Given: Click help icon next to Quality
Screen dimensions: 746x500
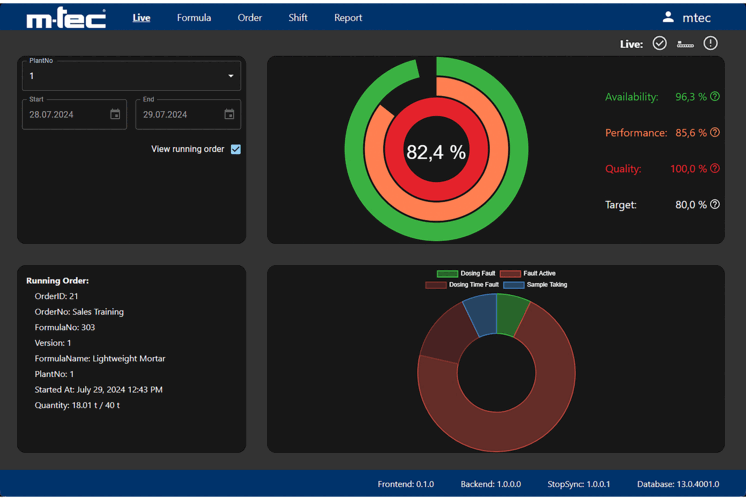Looking at the screenshot, I should click(x=715, y=169).
